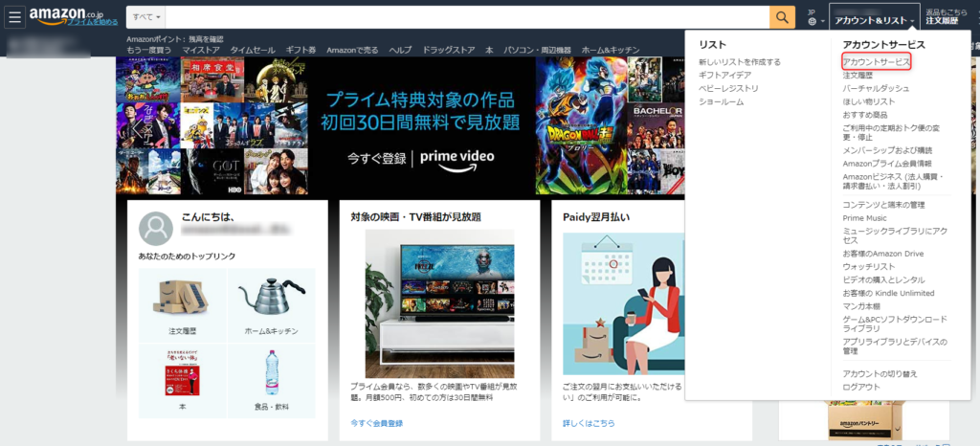Expand the アカウント&リスト header menu
The height and width of the screenshot is (446, 980).
875,17
